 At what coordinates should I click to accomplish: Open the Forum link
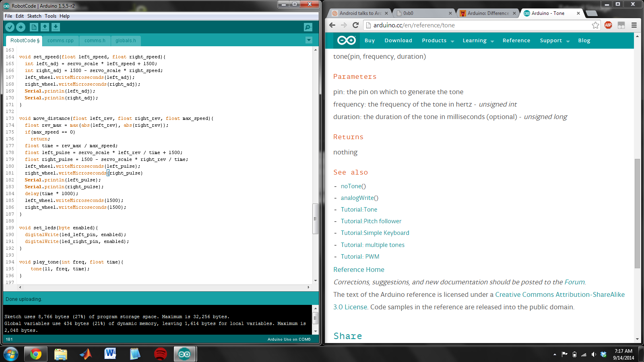pyautogui.click(x=574, y=282)
